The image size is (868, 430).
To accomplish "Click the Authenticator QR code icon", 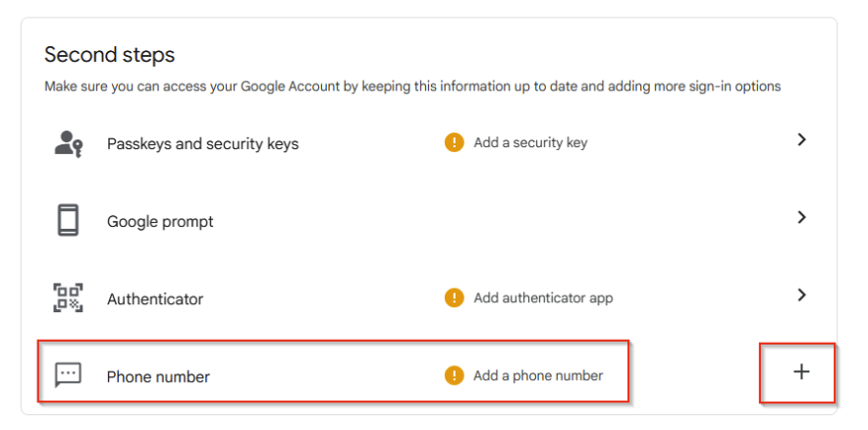I will pyautogui.click(x=68, y=297).
